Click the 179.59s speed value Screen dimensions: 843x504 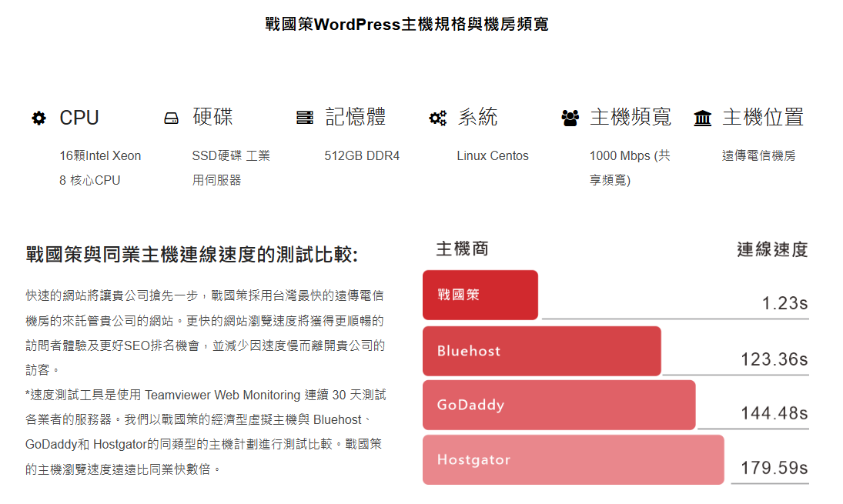[x=774, y=468]
